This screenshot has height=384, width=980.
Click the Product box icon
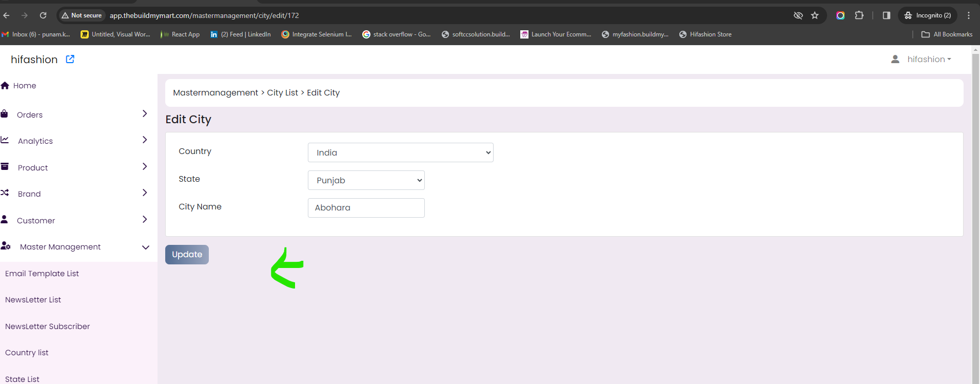[x=5, y=166]
